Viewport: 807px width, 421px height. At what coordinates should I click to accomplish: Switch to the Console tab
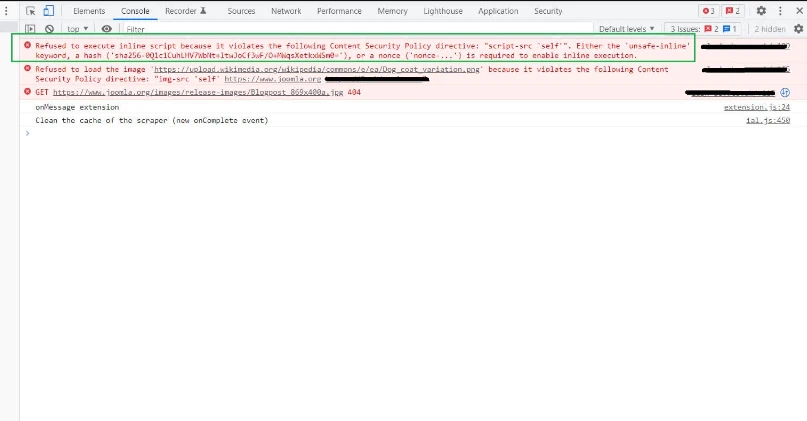click(135, 11)
